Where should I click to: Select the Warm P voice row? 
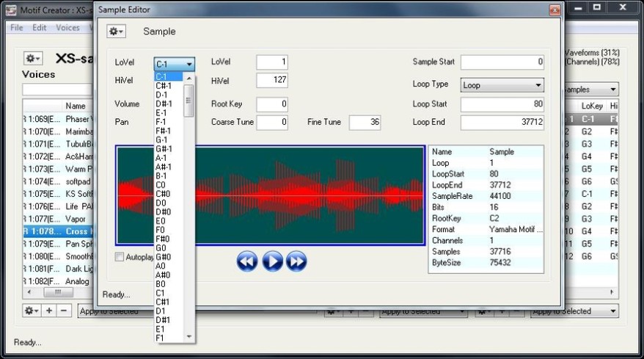[x=58, y=169]
